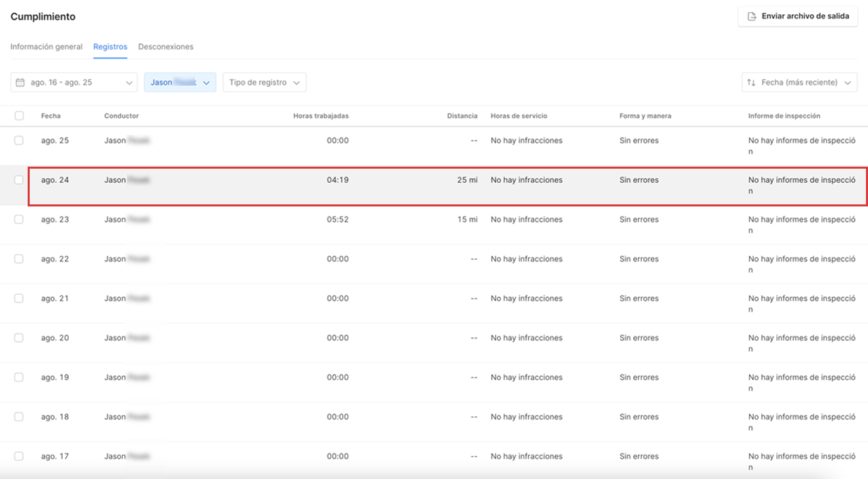Viewport: 868px width, 479px height.
Task: Toggle the select-all checkbox in header
Action: coord(19,116)
